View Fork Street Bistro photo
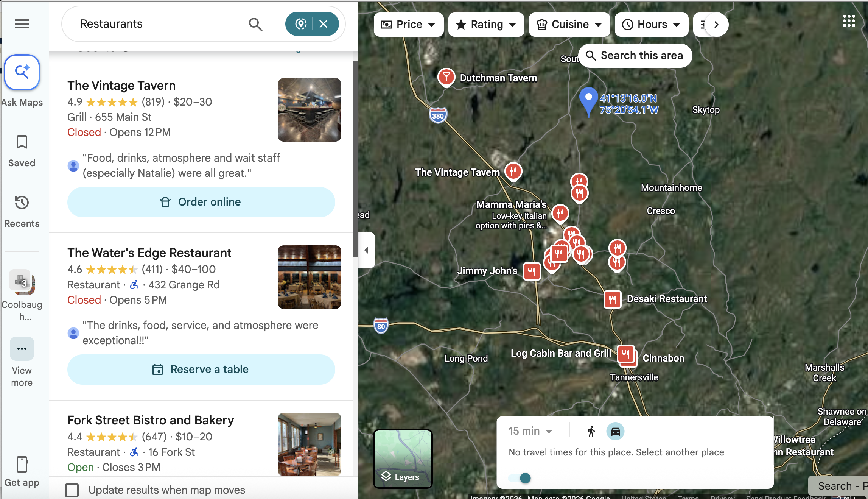This screenshot has height=499, width=868. pos(310,444)
